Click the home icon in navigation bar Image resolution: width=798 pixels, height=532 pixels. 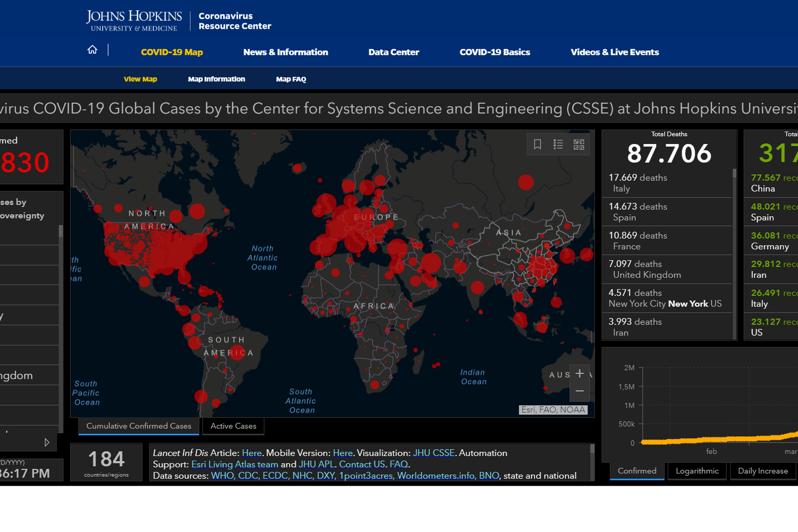coord(92,50)
